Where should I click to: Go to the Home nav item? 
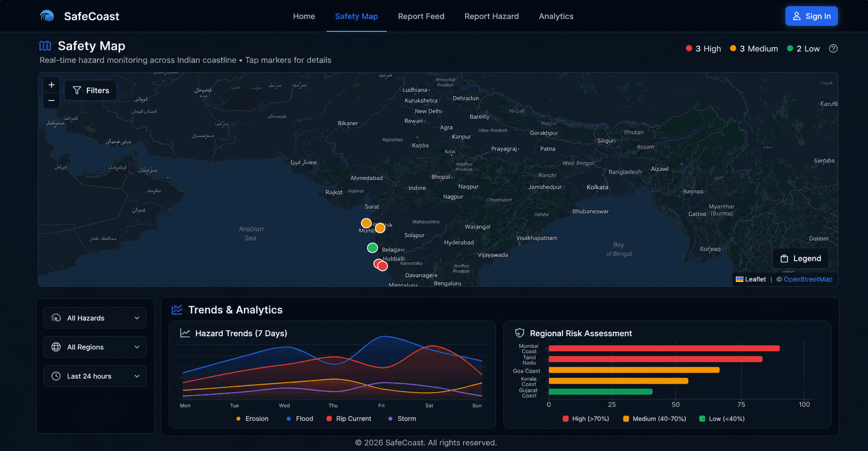tap(304, 16)
